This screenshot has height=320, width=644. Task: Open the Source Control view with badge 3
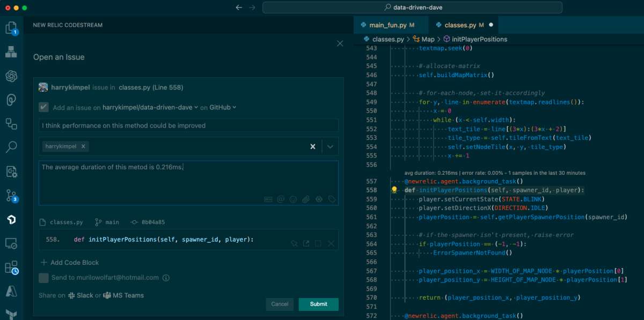click(x=11, y=196)
